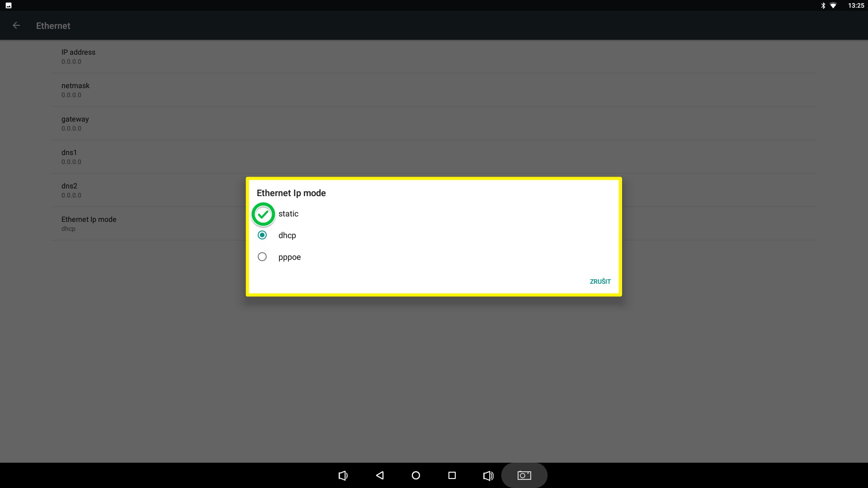This screenshot has height=488, width=868.
Task: Click the back navigation button
Action: (x=380, y=475)
